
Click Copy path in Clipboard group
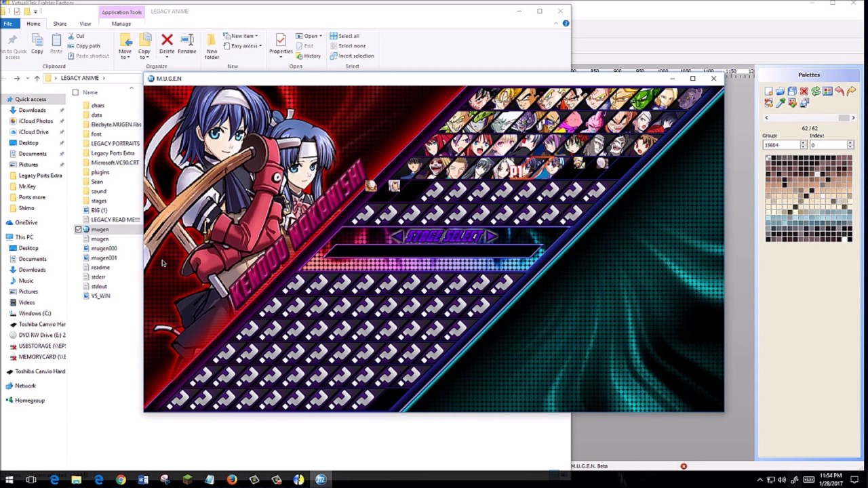[x=83, y=46]
